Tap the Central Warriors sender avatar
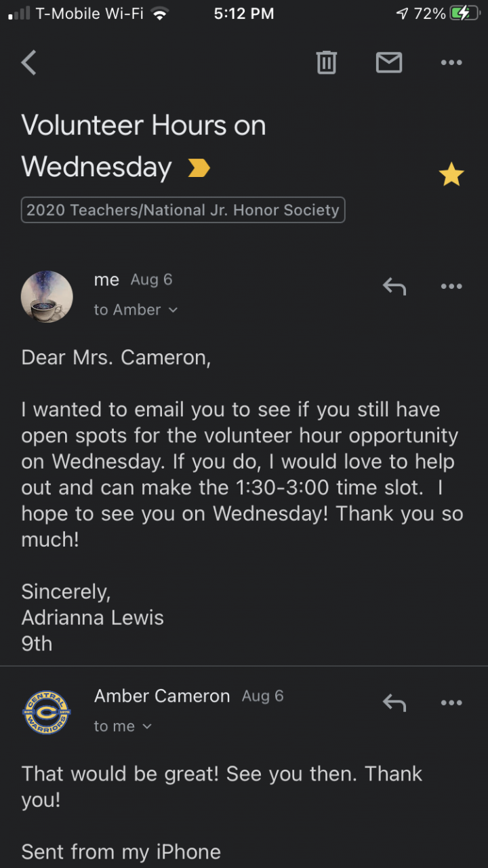The image size is (488, 868). click(47, 712)
